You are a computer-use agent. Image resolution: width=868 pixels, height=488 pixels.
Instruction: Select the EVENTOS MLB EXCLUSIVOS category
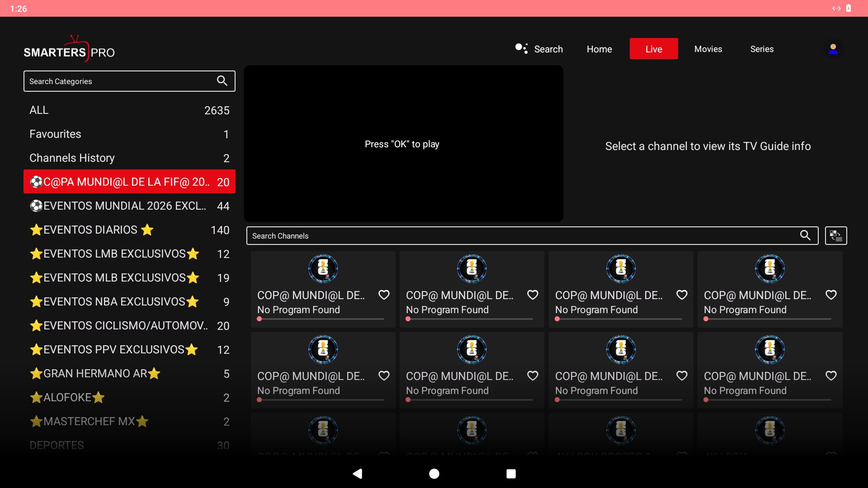(129, 278)
